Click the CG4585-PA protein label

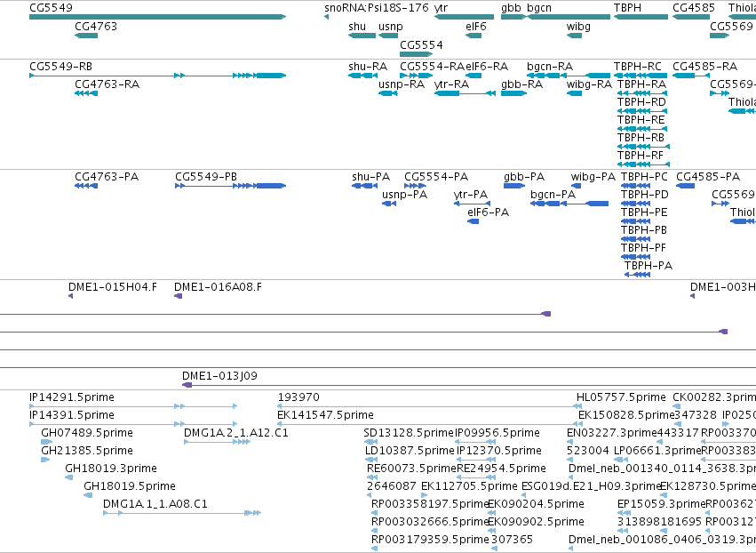(x=708, y=177)
